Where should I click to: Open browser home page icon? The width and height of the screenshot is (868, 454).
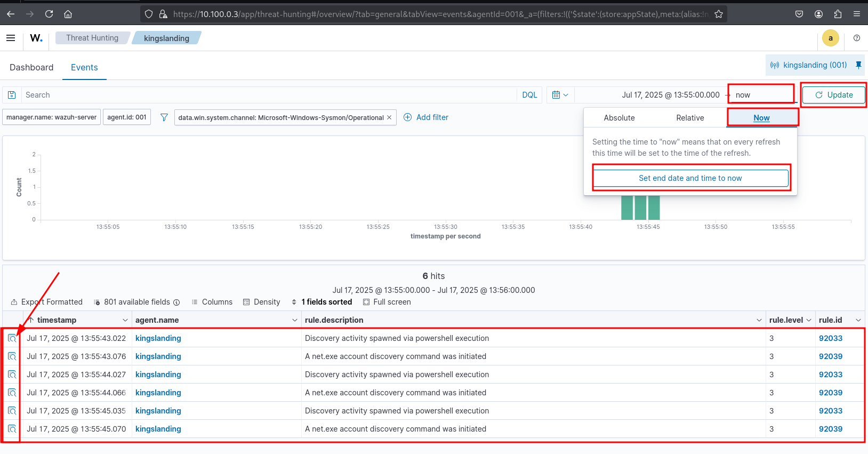tap(68, 14)
